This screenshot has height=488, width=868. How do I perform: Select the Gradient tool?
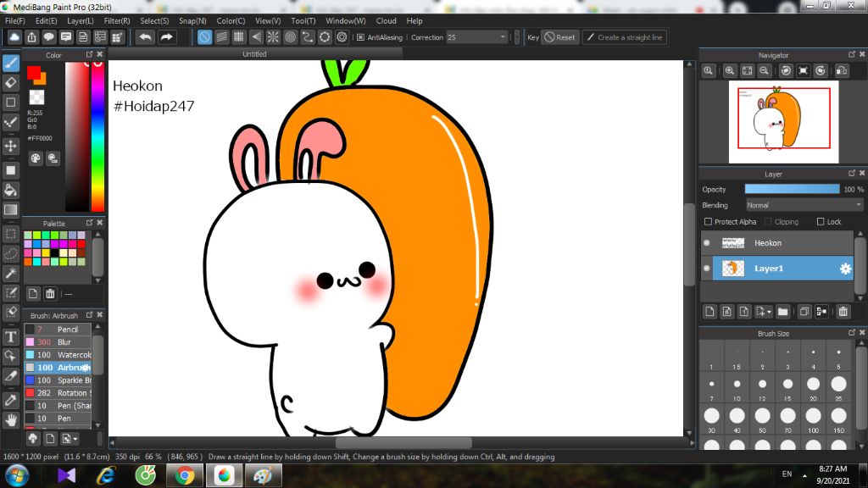tap(11, 210)
